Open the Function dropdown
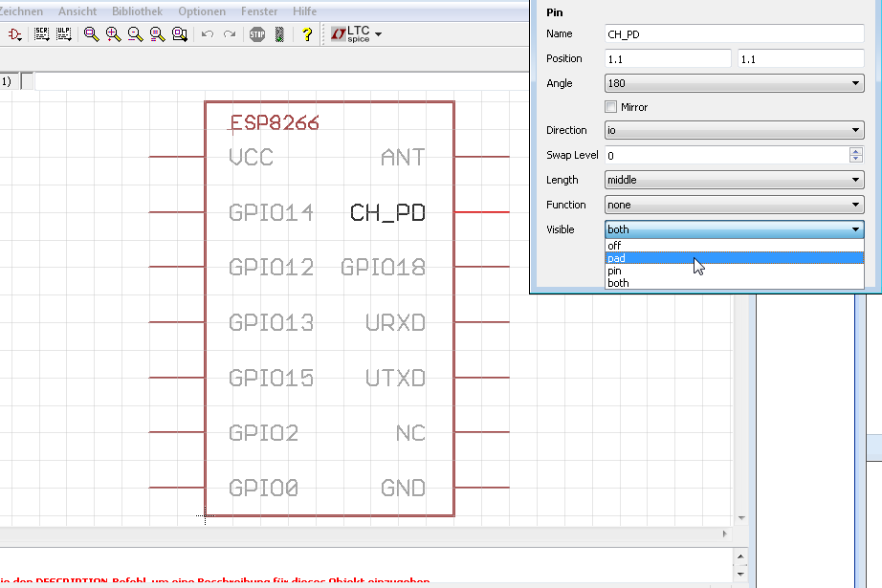The image size is (882, 588). [x=734, y=205]
